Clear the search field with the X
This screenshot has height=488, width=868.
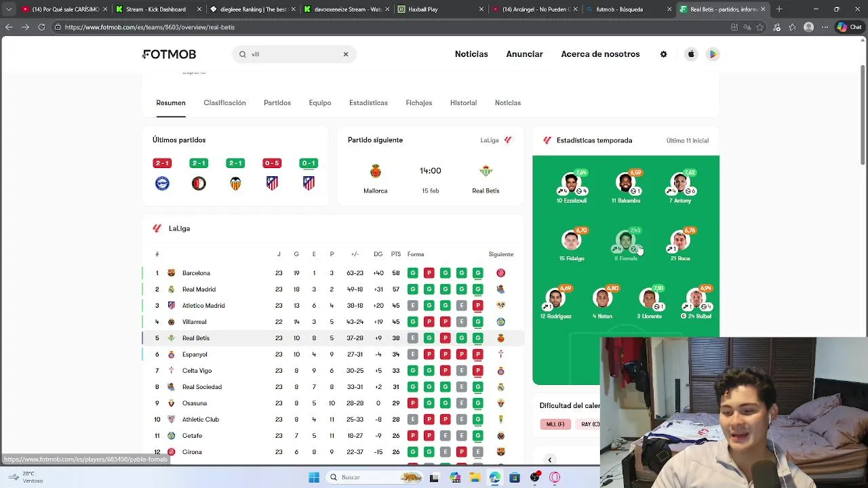pyautogui.click(x=345, y=54)
